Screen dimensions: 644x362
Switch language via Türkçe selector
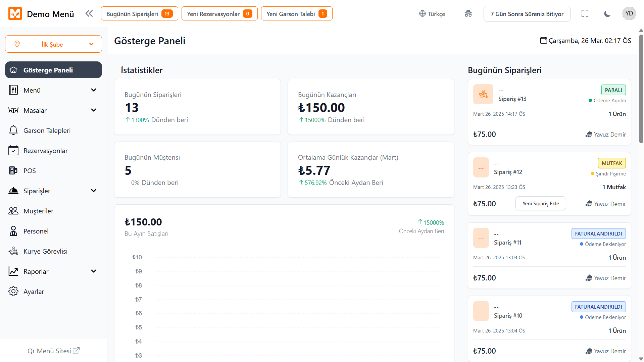pyautogui.click(x=432, y=14)
